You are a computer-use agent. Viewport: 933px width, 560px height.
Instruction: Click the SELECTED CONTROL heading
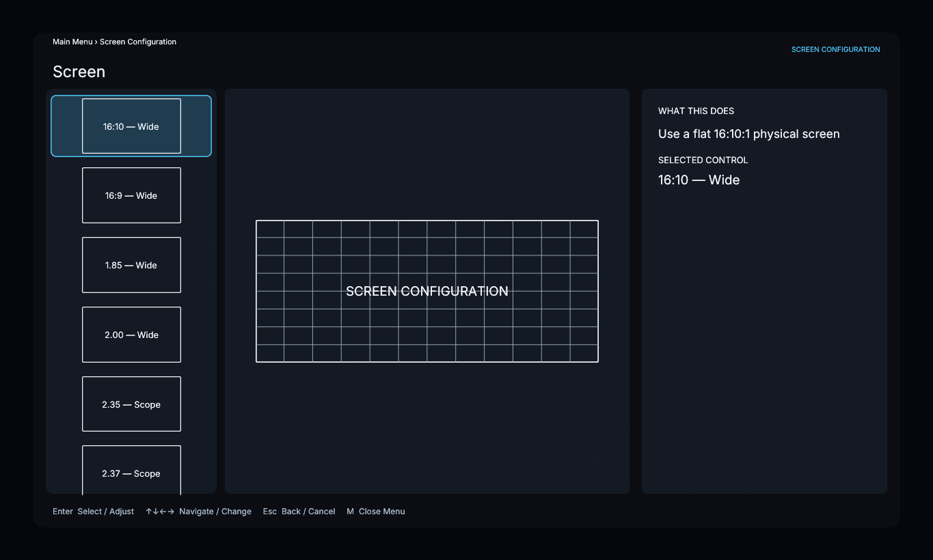click(x=703, y=160)
